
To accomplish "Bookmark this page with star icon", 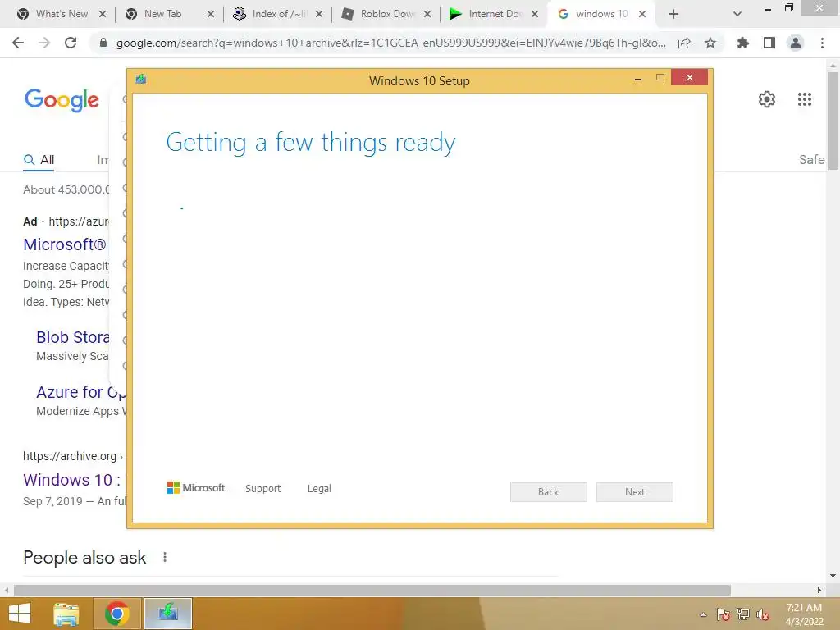I will (710, 43).
